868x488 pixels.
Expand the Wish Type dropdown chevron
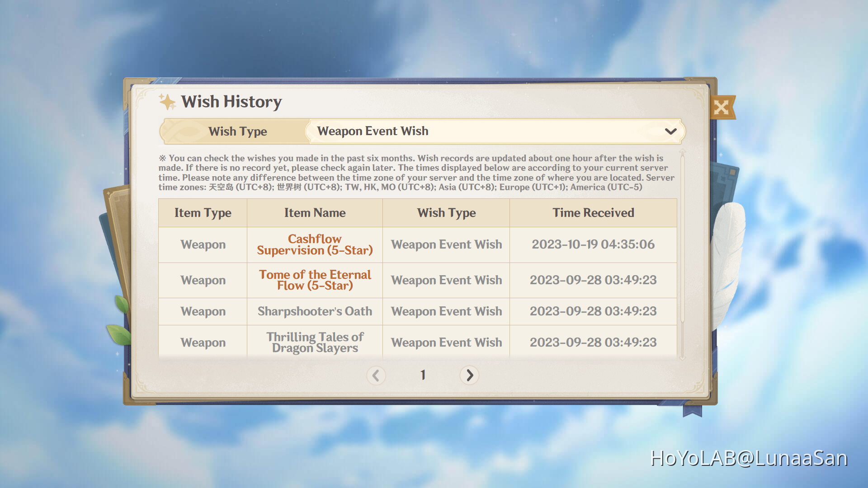tap(670, 131)
